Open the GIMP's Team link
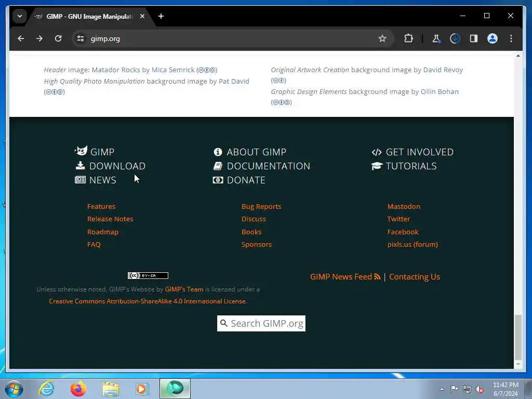Image resolution: width=532 pixels, height=399 pixels. 184,289
